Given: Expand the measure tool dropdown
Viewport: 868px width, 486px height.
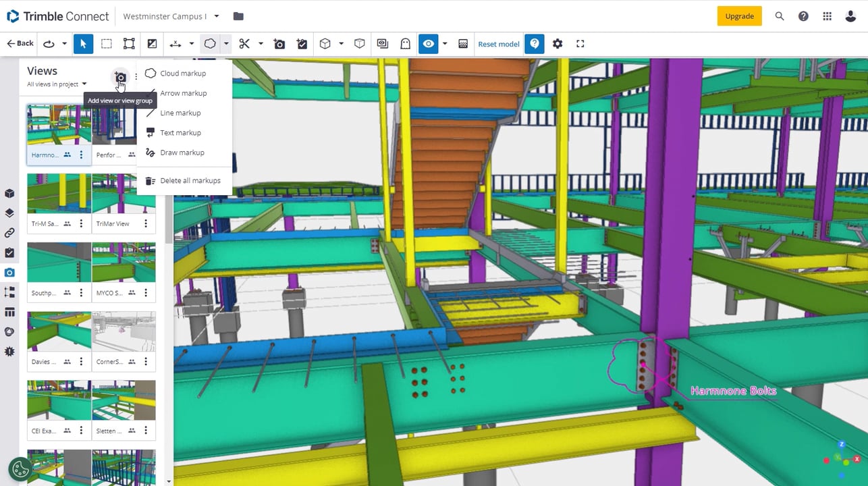Looking at the screenshot, I should [192, 44].
